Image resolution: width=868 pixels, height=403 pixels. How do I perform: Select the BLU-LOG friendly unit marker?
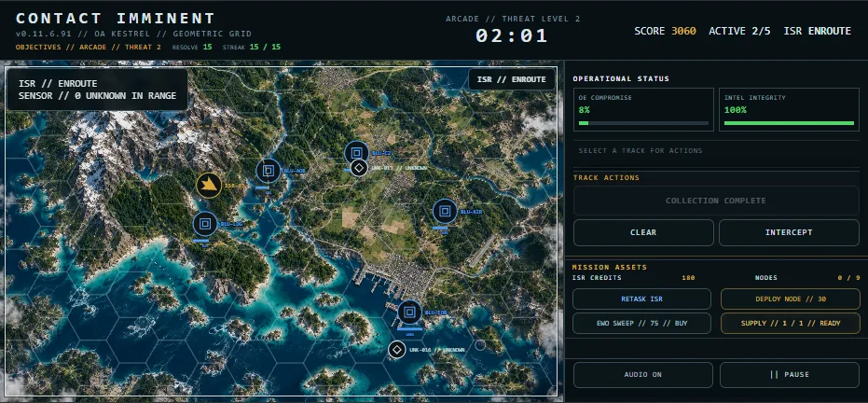tap(205, 224)
